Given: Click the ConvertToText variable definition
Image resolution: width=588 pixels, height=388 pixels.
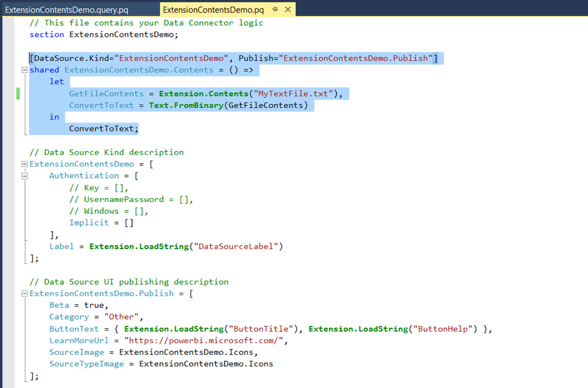Looking at the screenshot, I should (101, 106).
